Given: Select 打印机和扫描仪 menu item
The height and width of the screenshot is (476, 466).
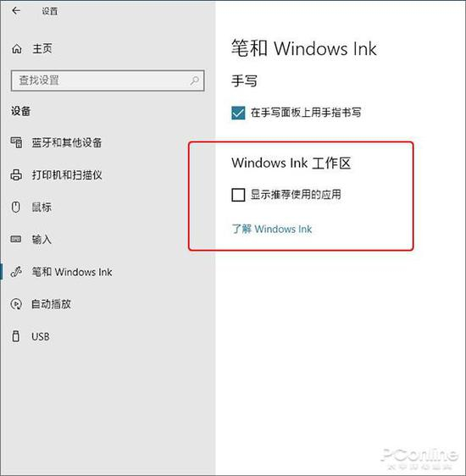Looking at the screenshot, I should point(67,174).
